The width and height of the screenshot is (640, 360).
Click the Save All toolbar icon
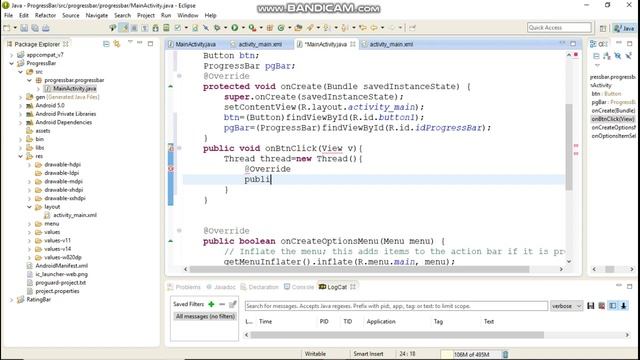click(35, 28)
